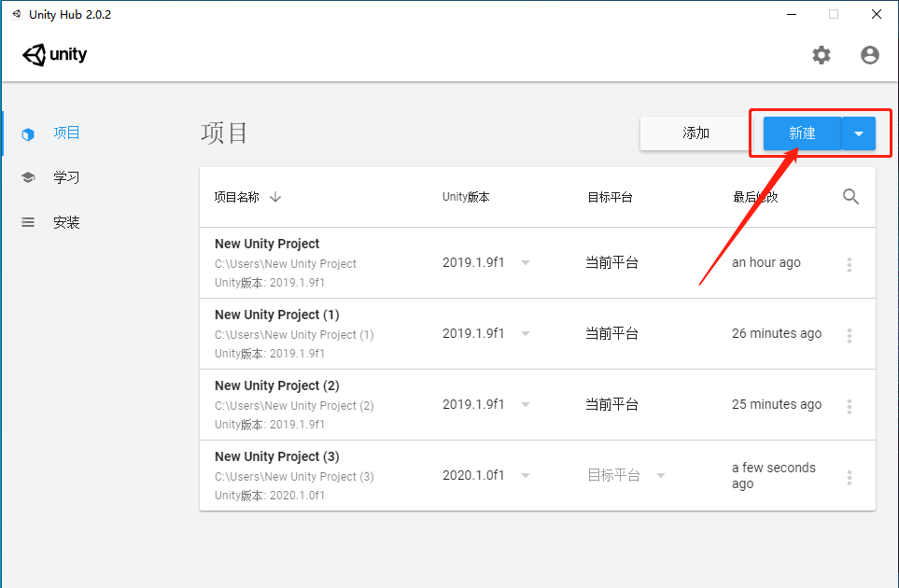Click the 学习 graduation cap icon

27,177
